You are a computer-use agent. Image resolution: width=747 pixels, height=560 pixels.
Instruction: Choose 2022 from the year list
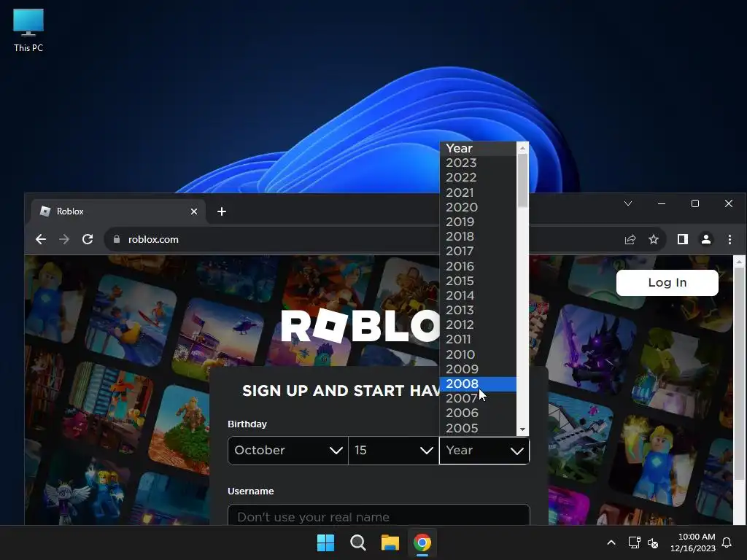click(x=478, y=178)
